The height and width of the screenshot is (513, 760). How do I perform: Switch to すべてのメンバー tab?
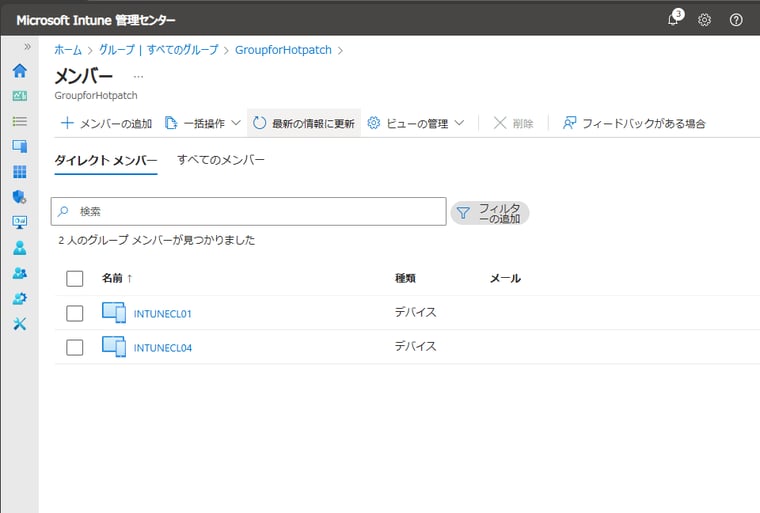point(221,160)
